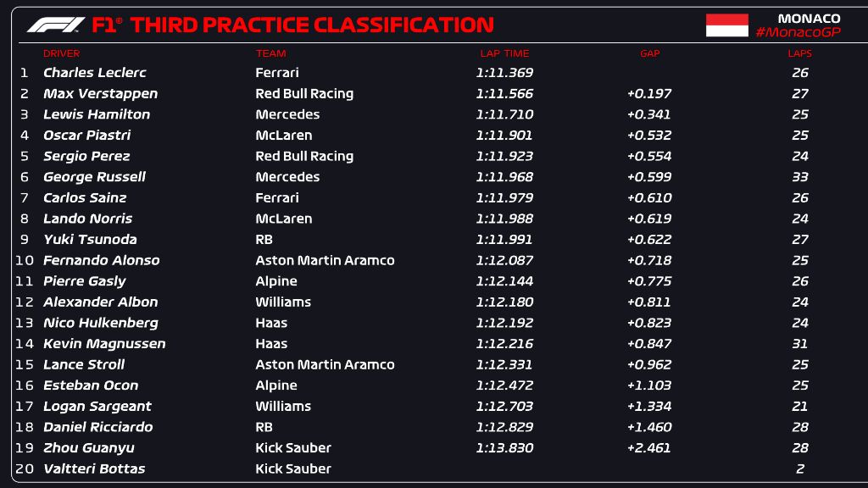The image size is (868, 488).
Task: Select the TEAM column header
Action: point(270,53)
